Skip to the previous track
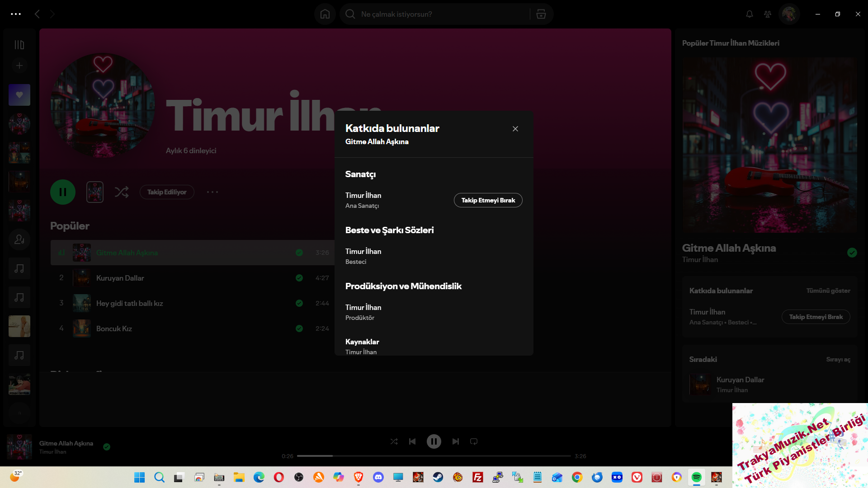 (x=412, y=441)
